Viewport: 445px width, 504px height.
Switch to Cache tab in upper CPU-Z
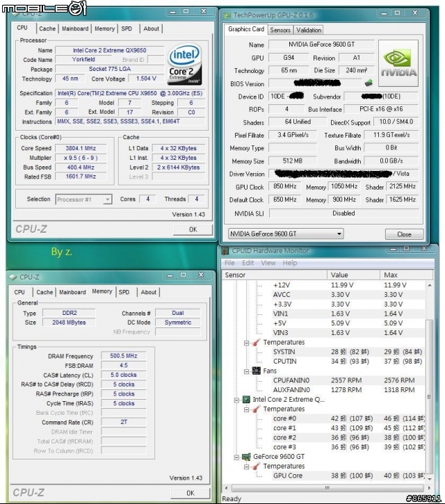click(x=47, y=29)
